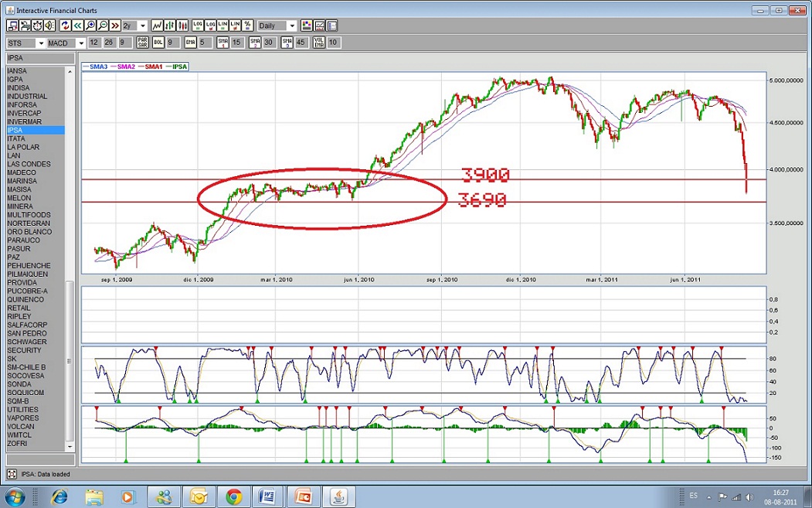Select IGPA in the stock list
The width and height of the screenshot is (812, 508).
pos(36,80)
